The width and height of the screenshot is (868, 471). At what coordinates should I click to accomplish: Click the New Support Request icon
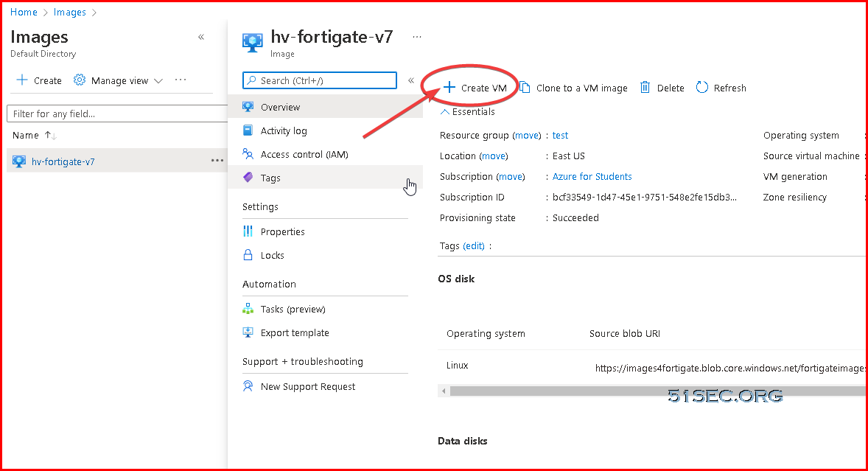tap(248, 386)
